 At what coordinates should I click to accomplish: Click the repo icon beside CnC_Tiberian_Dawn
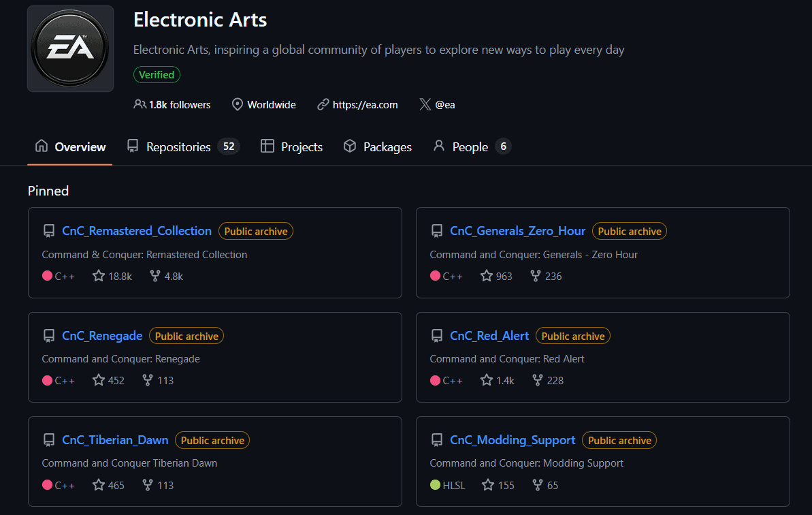click(x=49, y=440)
